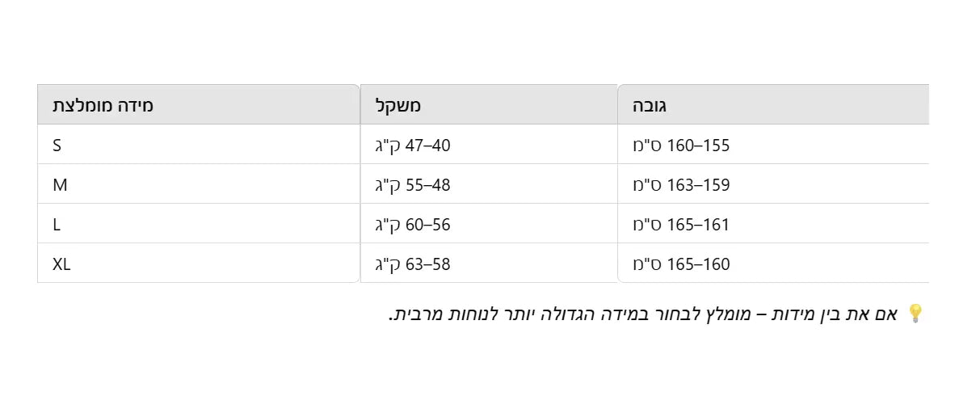
Task: Click the משקל (weight) column header
Action: click(398, 105)
